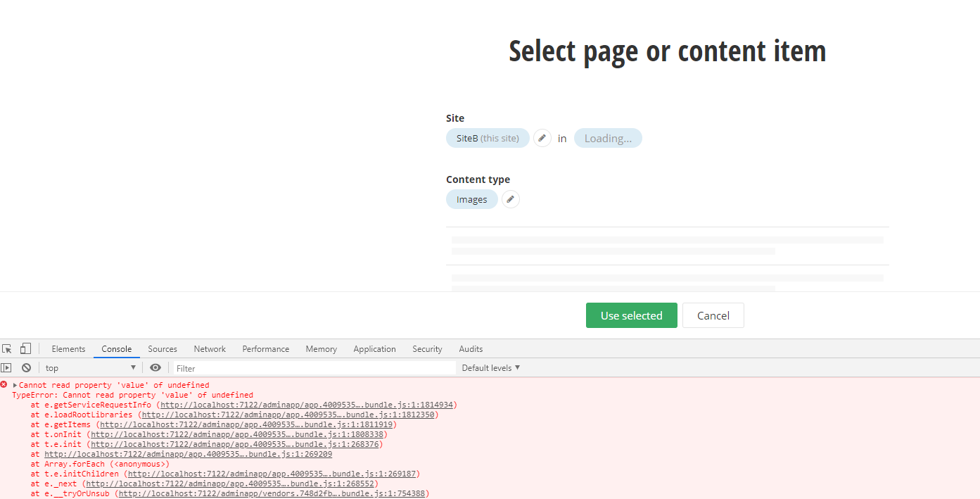Open the Audits tab
This screenshot has height=499, width=980.
coord(471,349)
